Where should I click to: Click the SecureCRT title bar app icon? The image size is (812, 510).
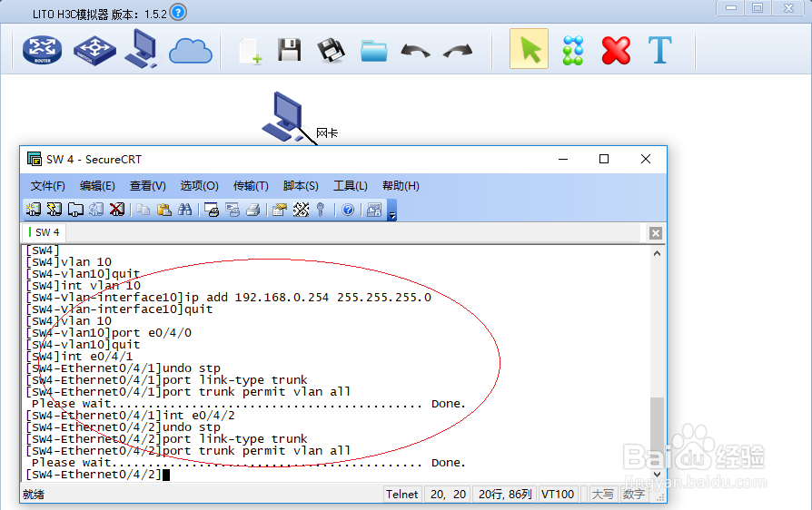point(35,159)
